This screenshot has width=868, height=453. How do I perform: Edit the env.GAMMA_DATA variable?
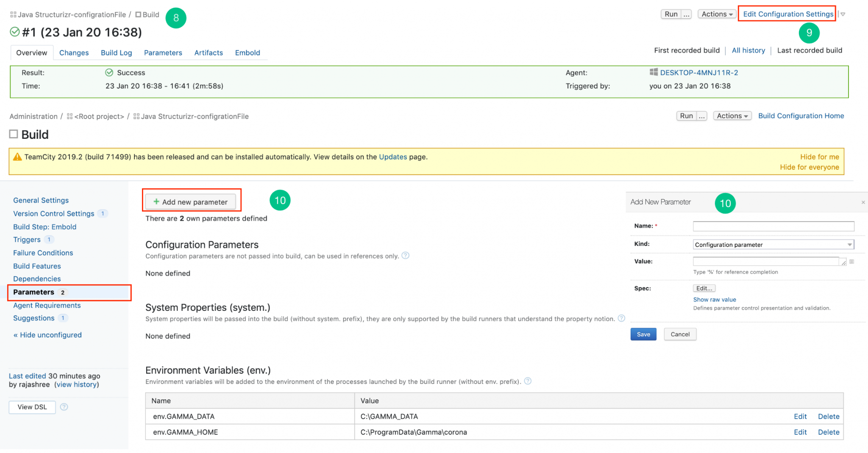click(x=800, y=416)
